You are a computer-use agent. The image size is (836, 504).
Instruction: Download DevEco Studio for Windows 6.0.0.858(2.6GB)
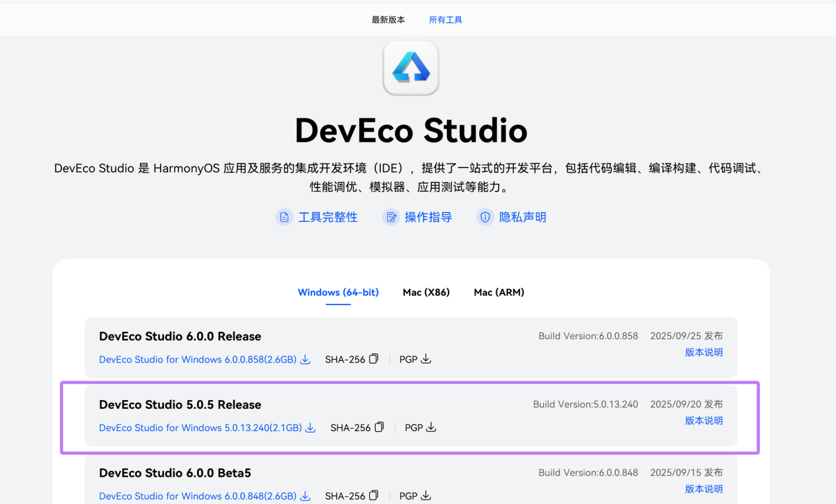pos(198,359)
